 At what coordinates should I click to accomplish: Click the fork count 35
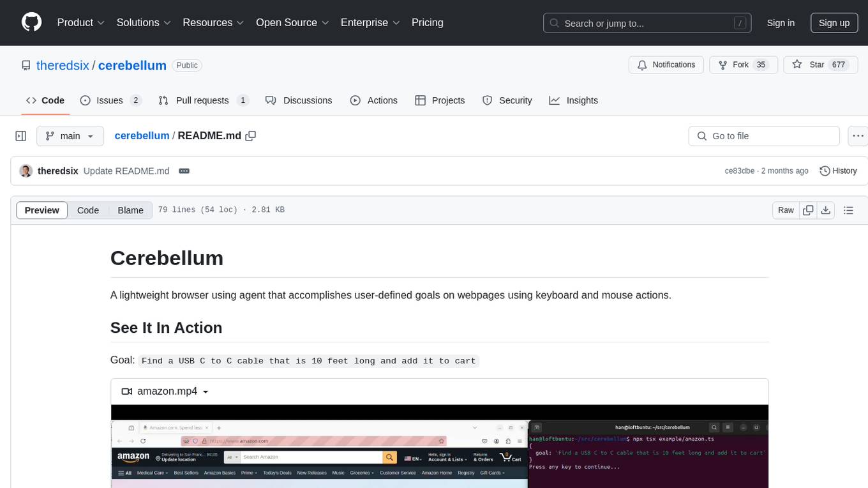(760, 65)
